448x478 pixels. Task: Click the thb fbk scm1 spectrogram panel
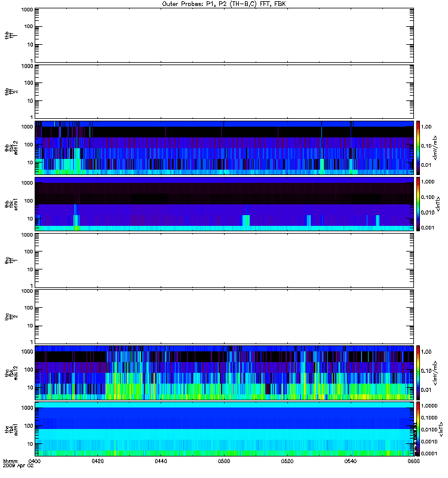click(225, 204)
